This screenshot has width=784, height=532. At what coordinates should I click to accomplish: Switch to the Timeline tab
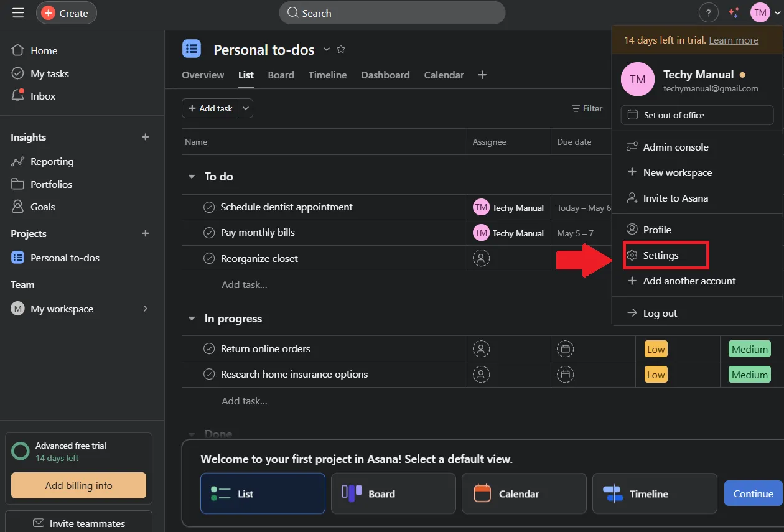click(x=327, y=75)
